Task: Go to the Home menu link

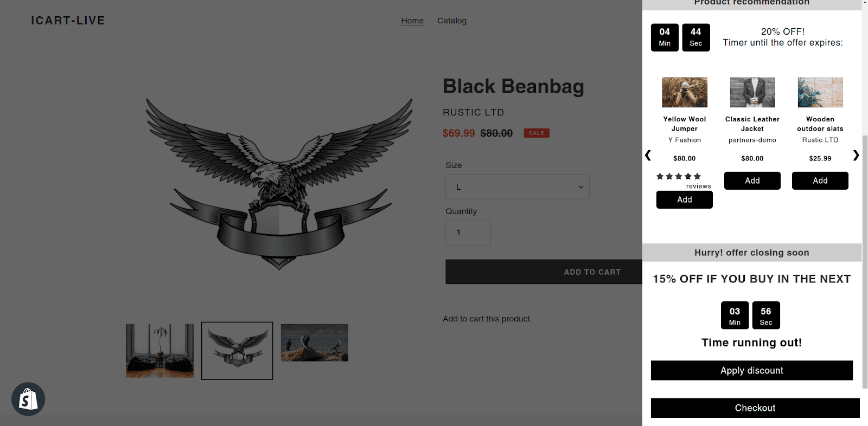Action: pyautogui.click(x=412, y=21)
